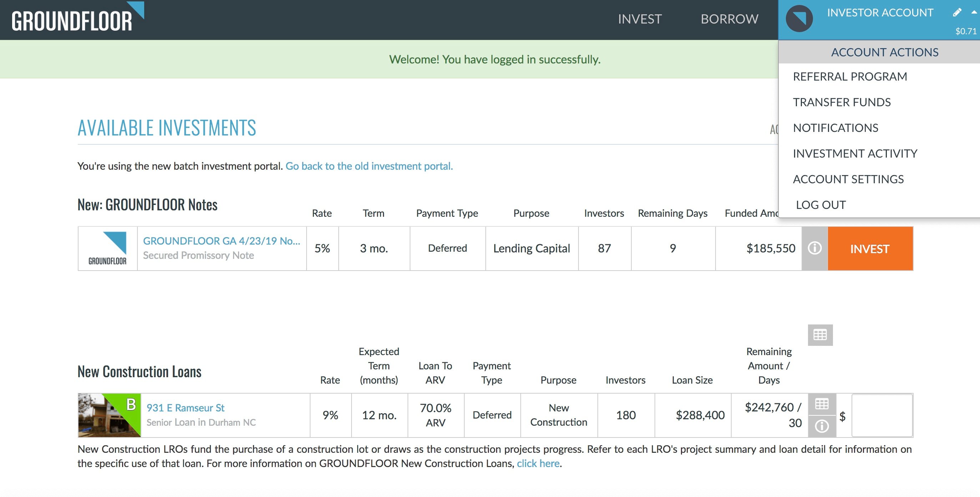Select REFERRAL PROGRAM from account menu
This screenshot has height=497, width=980.
pyautogui.click(x=850, y=76)
